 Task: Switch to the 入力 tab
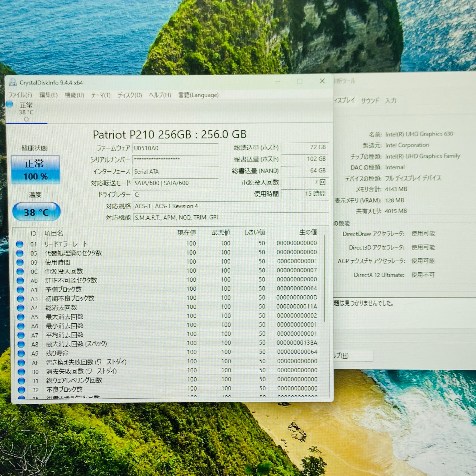pyautogui.click(x=391, y=101)
